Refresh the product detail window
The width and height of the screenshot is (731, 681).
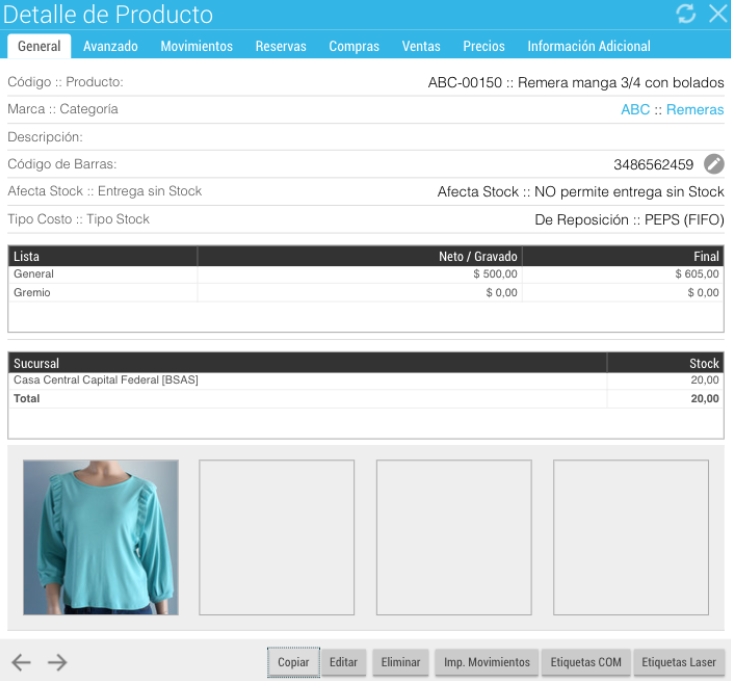point(686,14)
